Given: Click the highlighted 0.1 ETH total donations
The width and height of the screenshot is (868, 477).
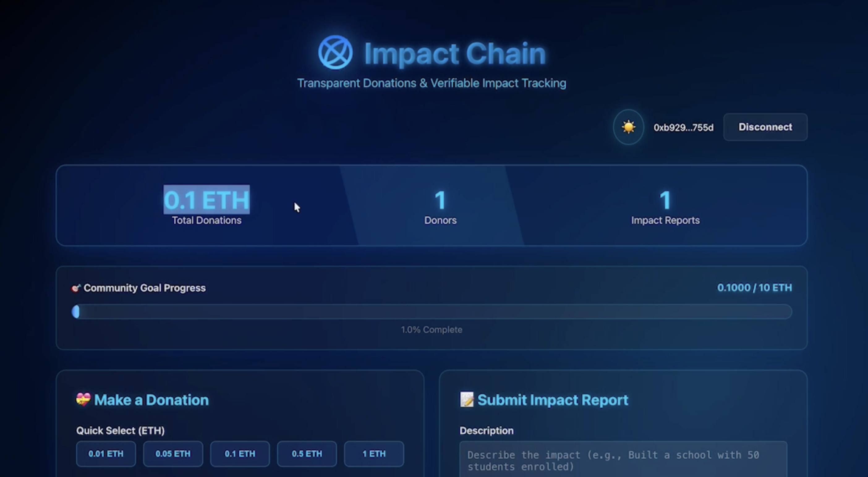Looking at the screenshot, I should click(x=206, y=200).
